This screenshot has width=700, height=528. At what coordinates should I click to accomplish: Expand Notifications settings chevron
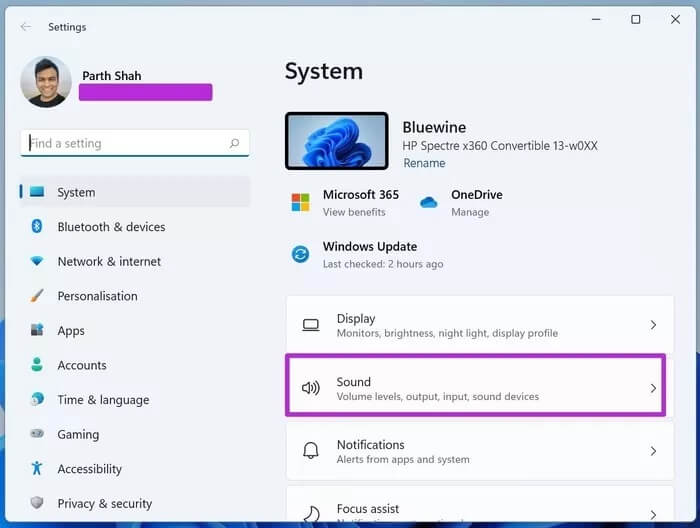pos(653,451)
